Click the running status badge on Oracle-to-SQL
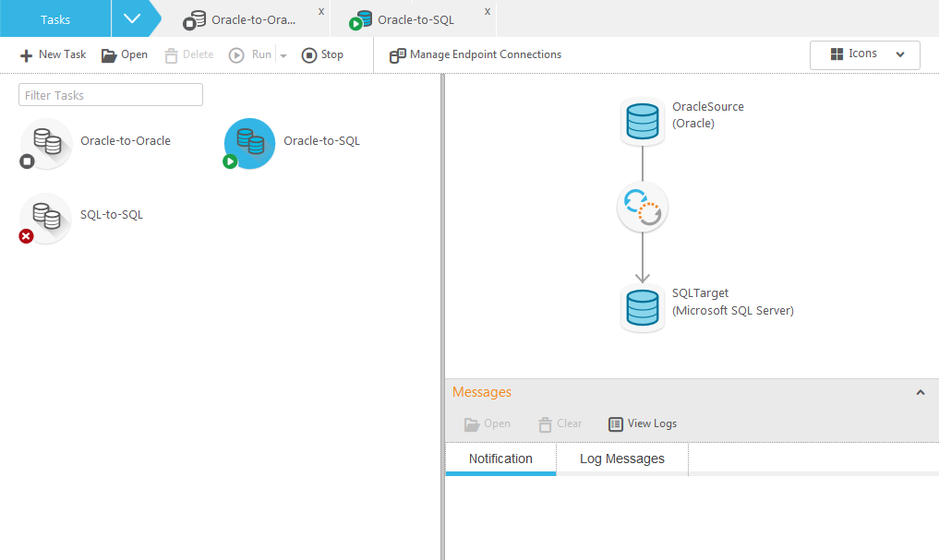The width and height of the screenshot is (939, 560). 231,162
